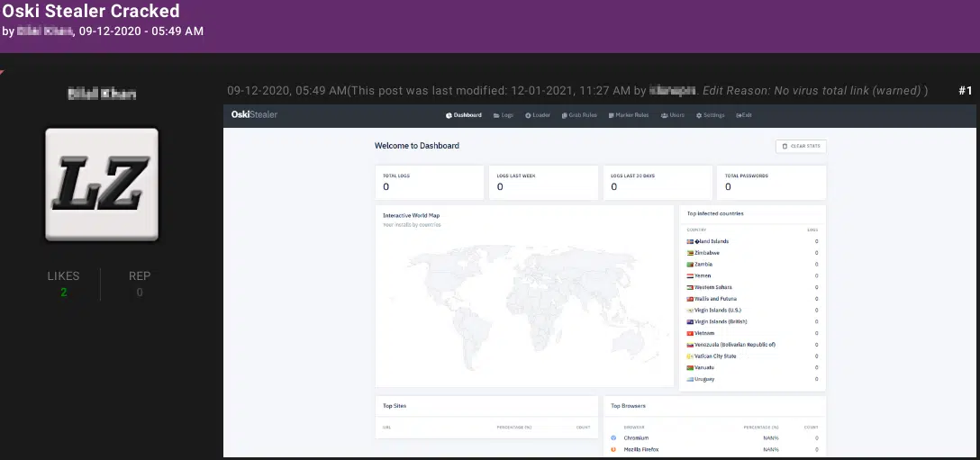The height and width of the screenshot is (460, 980).
Task: Click the Total Logs stat card
Action: 430,183
